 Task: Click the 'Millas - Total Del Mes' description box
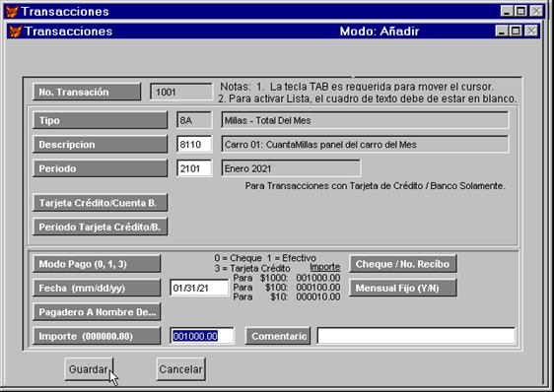coord(365,120)
